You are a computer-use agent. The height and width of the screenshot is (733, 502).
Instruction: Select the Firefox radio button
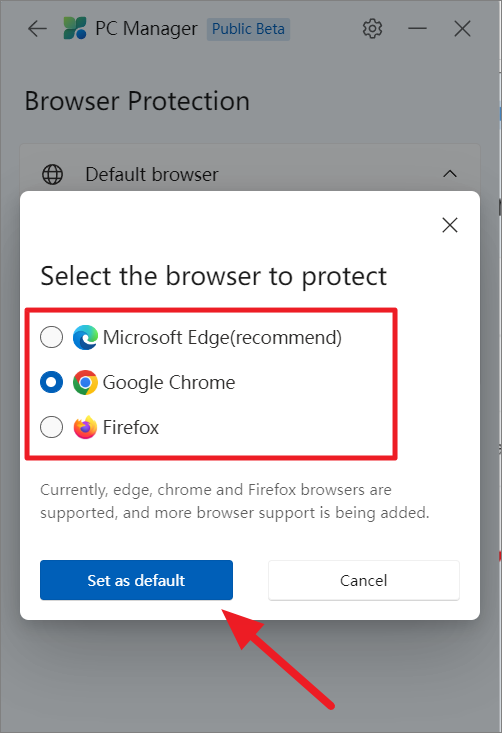(x=51, y=427)
